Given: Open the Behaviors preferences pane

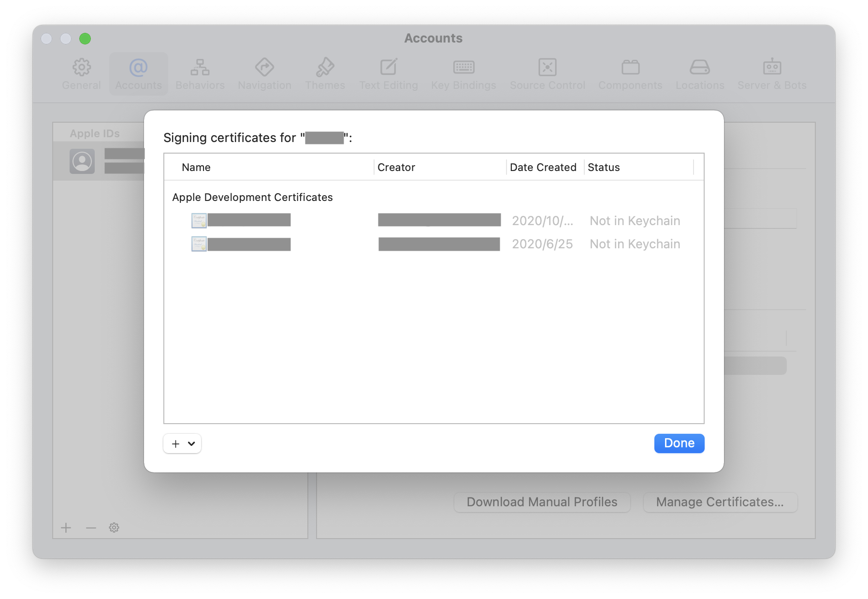Looking at the screenshot, I should point(200,74).
